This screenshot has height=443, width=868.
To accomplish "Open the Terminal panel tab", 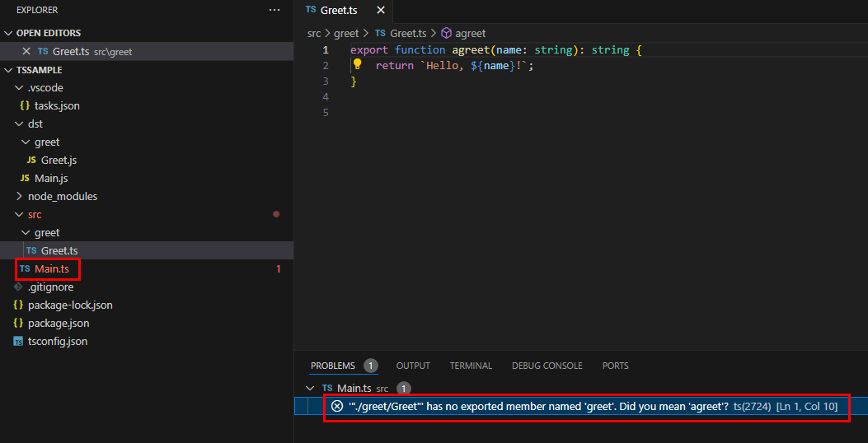I will point(471,366).
